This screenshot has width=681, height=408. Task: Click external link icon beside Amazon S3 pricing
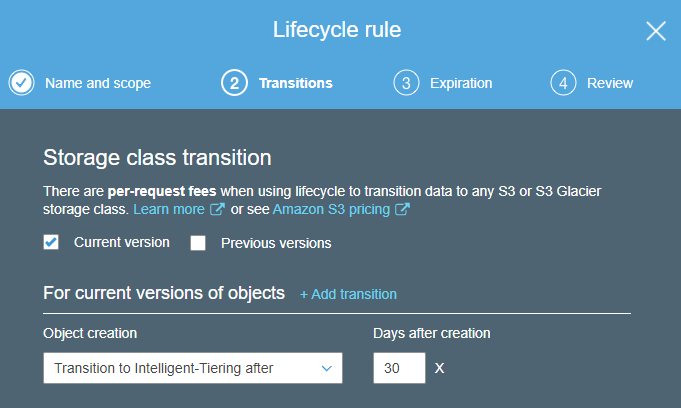[x=402, y=210]
